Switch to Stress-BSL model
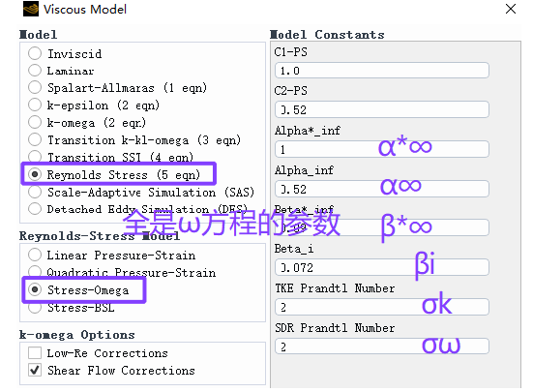Image resolution: width=533 pixels, height=392 pixels. (35, 308)
